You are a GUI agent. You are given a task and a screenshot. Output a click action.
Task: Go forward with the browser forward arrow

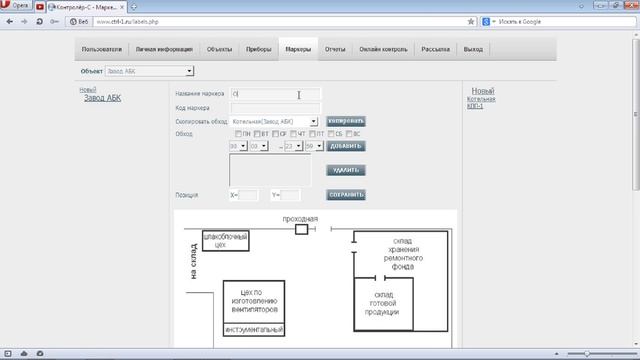24,22
